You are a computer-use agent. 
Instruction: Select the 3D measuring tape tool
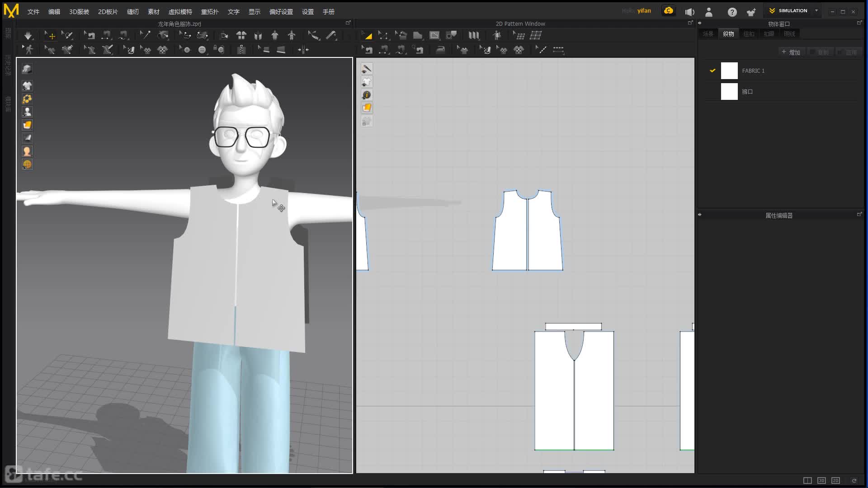(331, 35)
